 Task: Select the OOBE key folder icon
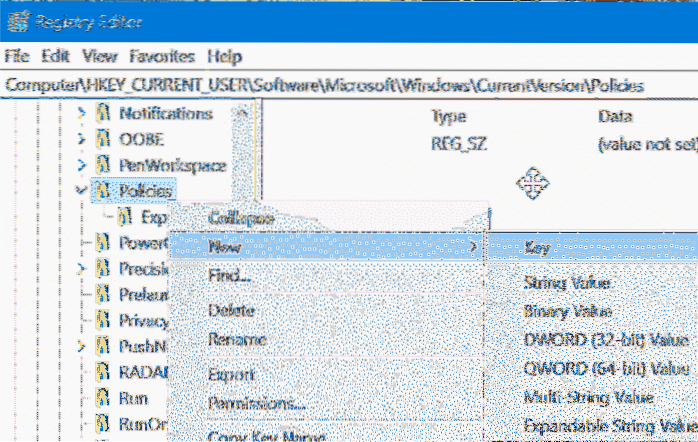tap(103, 139)
